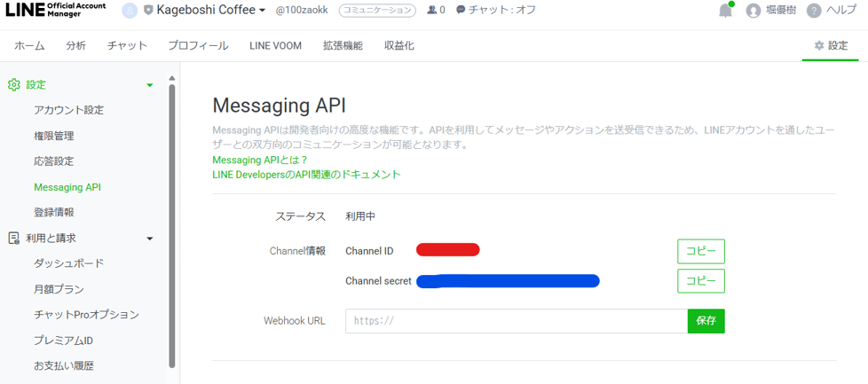This screenshot has width=868, height=384.
Task: Open アカウント設定 in sidebar
Action: point(68,110)
